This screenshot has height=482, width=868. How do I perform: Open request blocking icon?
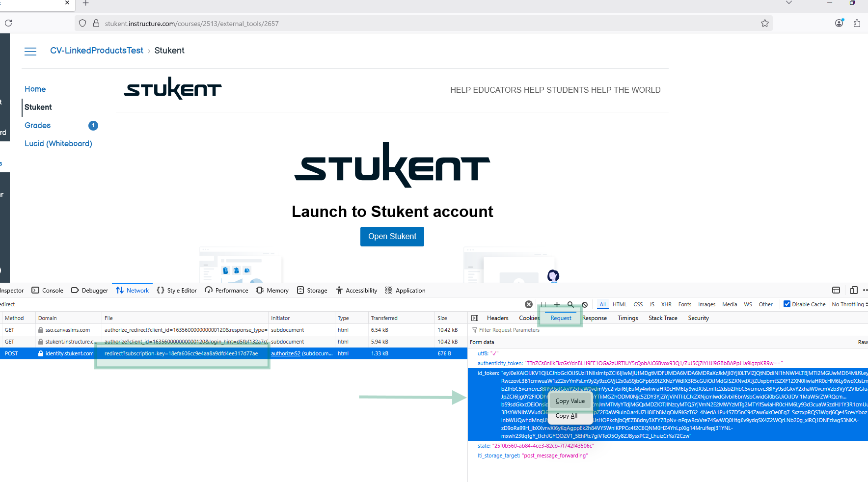(x=585, y=304)
